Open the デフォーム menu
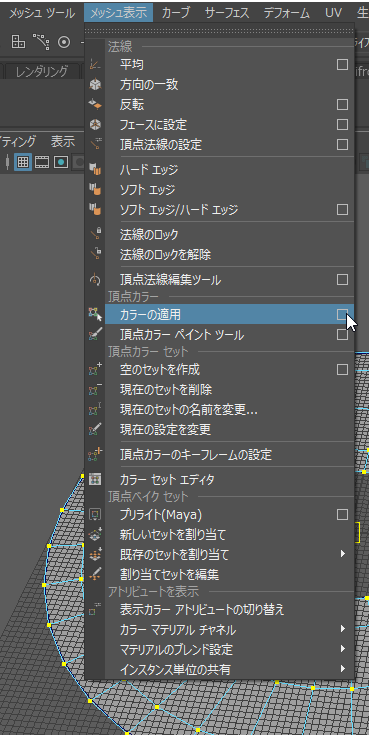 (x=286, y=13)
